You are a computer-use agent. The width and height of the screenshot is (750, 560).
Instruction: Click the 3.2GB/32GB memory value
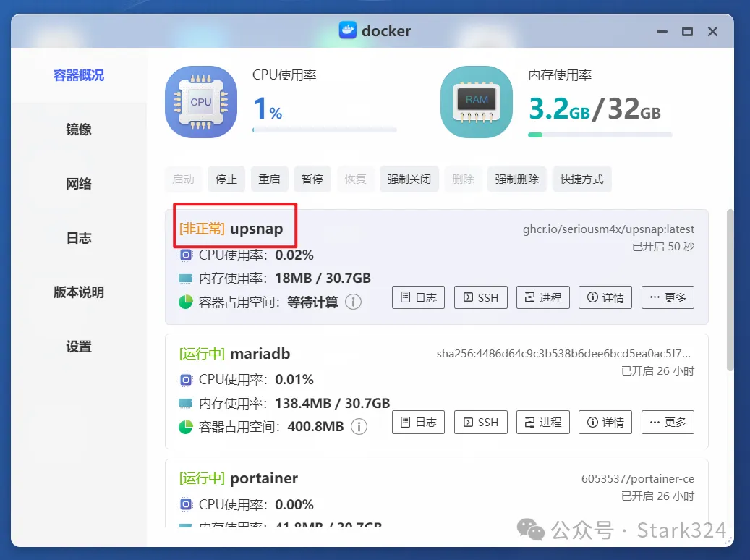[595, 109]
